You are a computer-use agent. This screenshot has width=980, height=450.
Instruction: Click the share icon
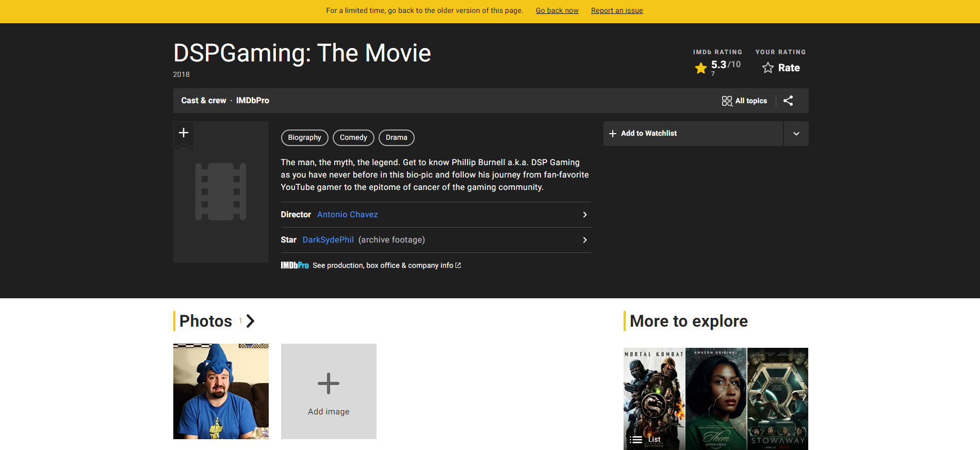coord(788,101)
